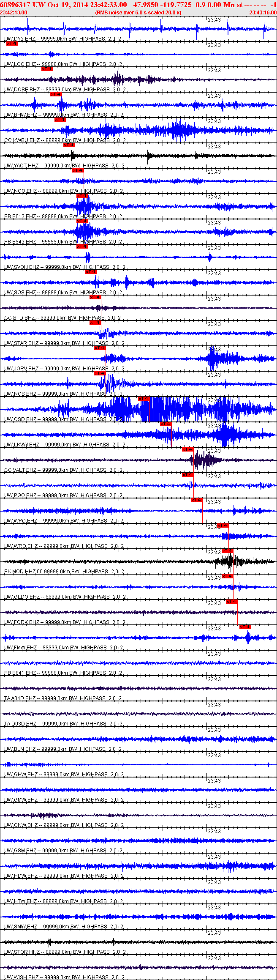Click the red pick flag on the UW.LOC trace
The height and width of the screenshot is (980, 277).
[x=12, y=44]
